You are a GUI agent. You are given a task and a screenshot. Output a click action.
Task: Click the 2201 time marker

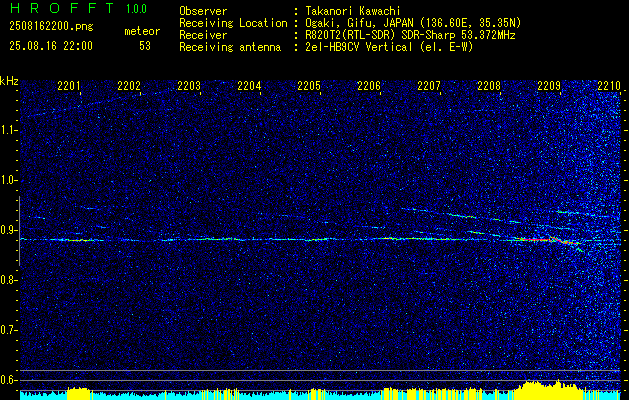(x=69, y=85)
